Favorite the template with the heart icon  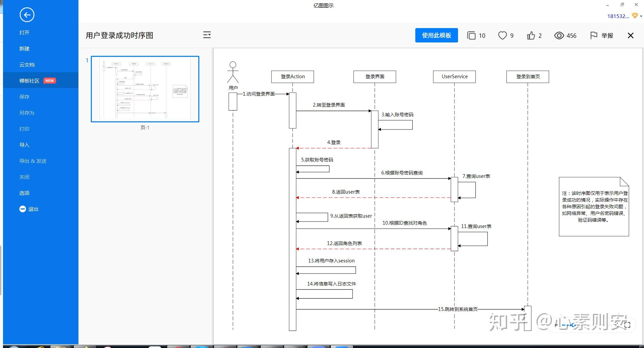tap(502, 35)
